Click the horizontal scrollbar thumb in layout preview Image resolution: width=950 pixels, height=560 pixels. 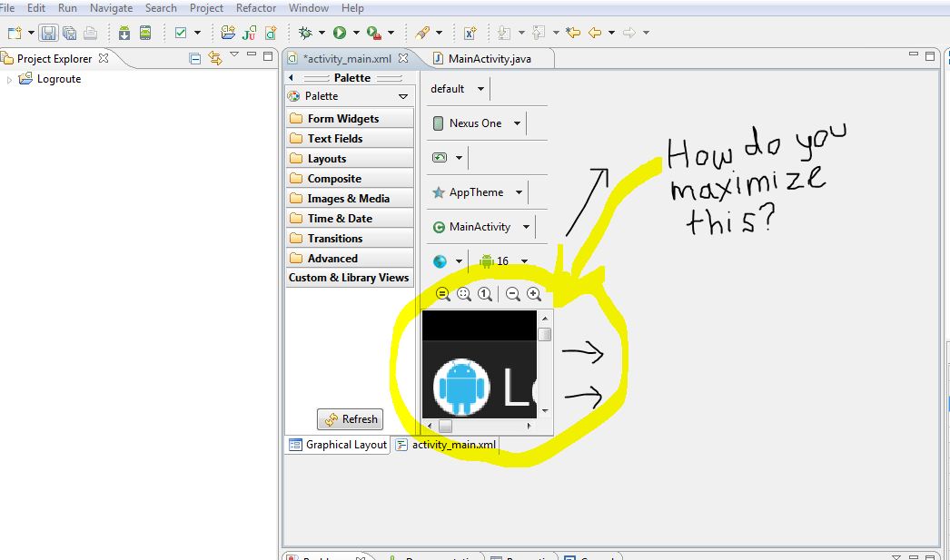445,427
